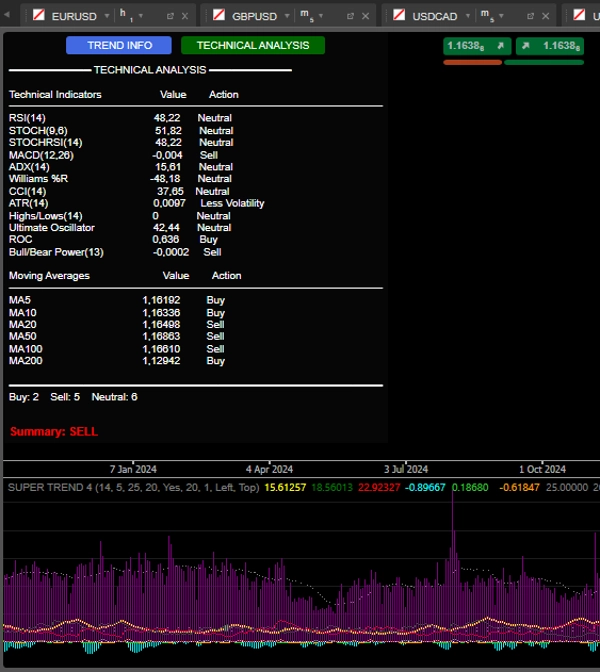Click the right buy price button 1.1638
This screenshot has width=600, height=672.
click(x=550, y=46)
